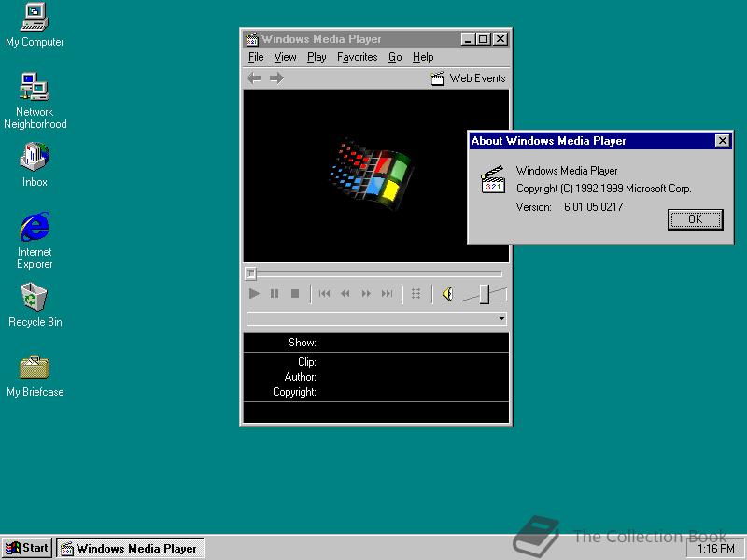Select the Inbox desktop icon
This screenshot has height=560, width=747.
point(35,164)
